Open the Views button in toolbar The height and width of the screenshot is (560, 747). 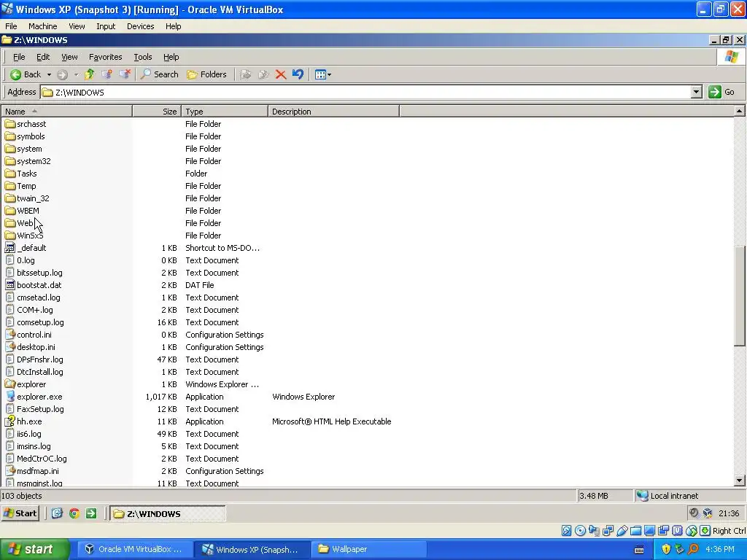(x=323, y=74)
